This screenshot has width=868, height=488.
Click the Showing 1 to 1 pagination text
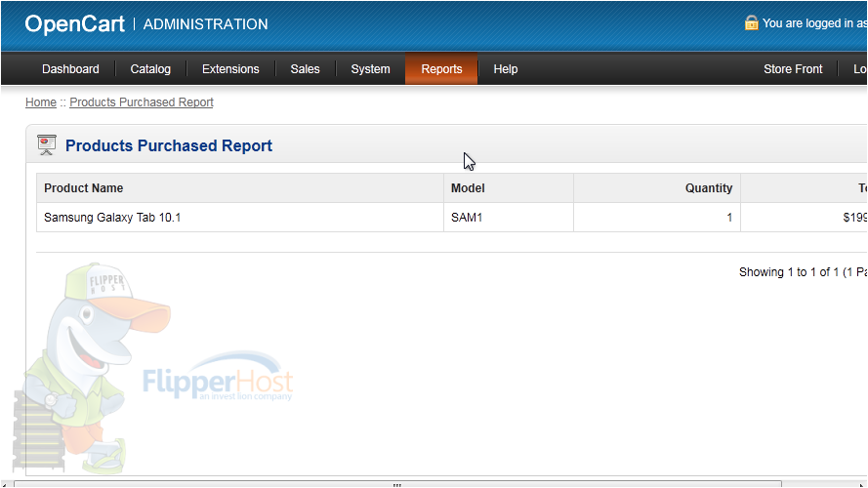coord(803,272)
